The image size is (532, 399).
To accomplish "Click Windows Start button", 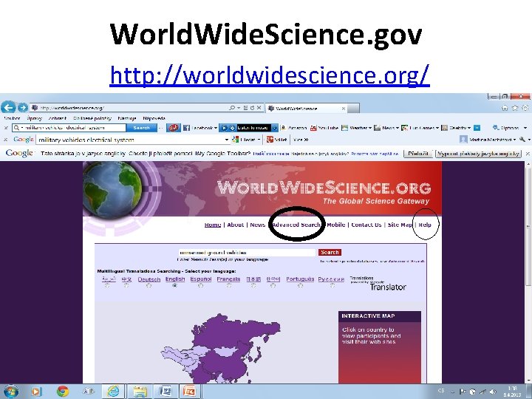I will [11, 391].
